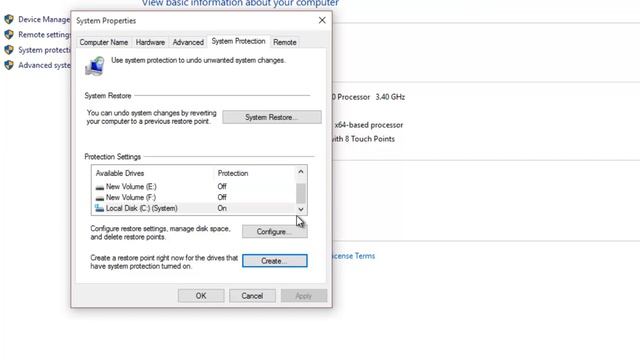Open Device Manager link in sidebar
Screen dimensions: 640x360
coord(44,20)
